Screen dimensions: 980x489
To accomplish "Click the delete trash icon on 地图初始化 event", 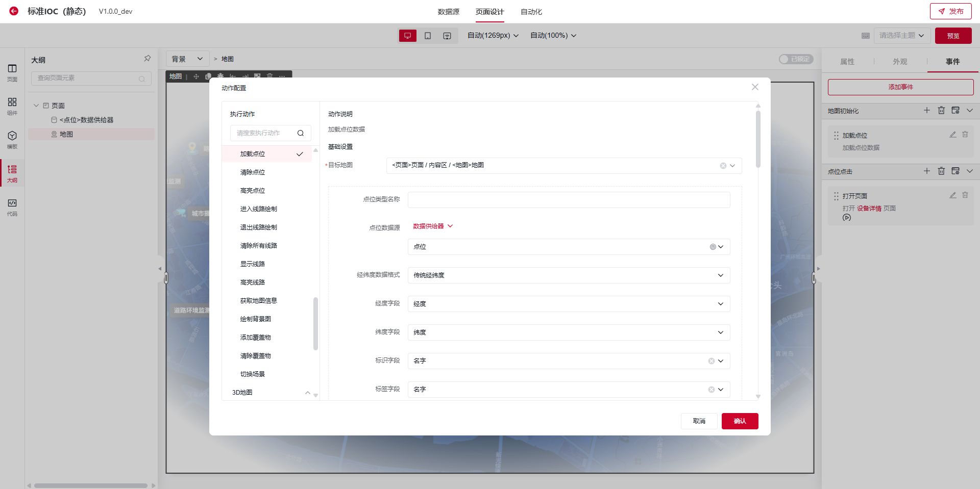I will (x=942, y=110).
